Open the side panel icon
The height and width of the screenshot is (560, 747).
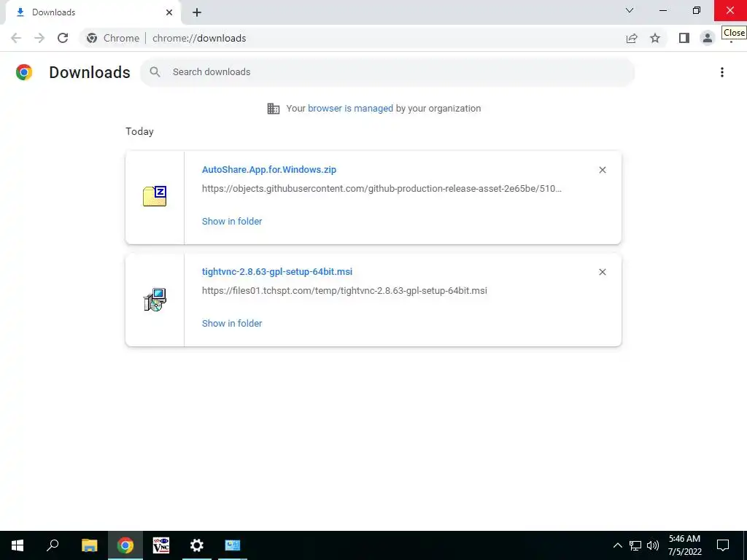pos(684,38)
